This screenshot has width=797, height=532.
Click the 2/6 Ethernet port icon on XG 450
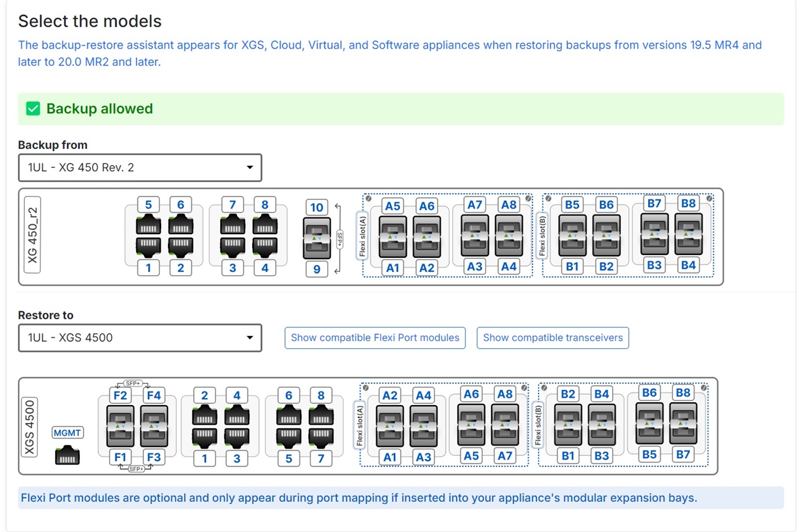click(x=181, y=236)
